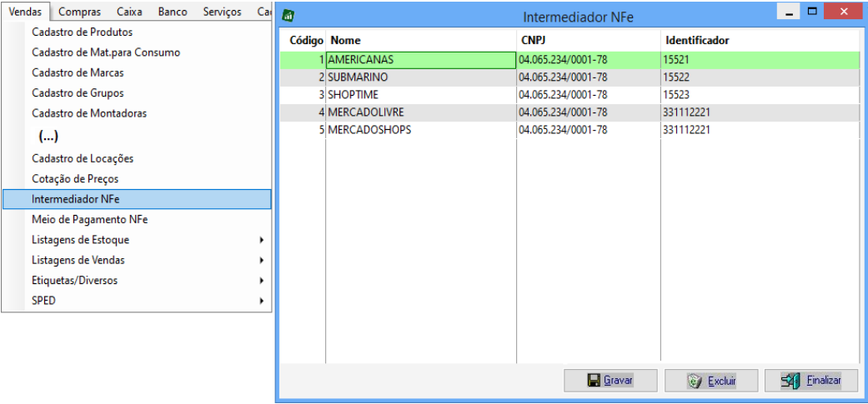Click code 3 cell for SHOPTIME
The image size is (868, 404).
(303, 95)
